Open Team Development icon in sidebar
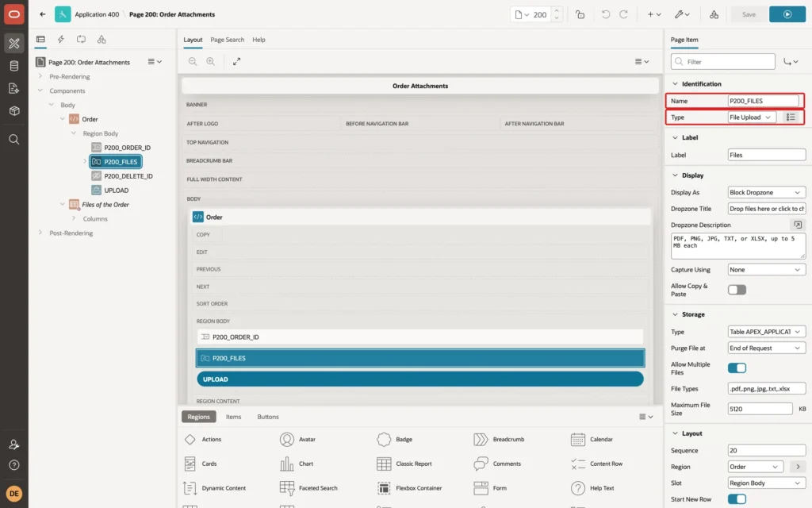 14,89
